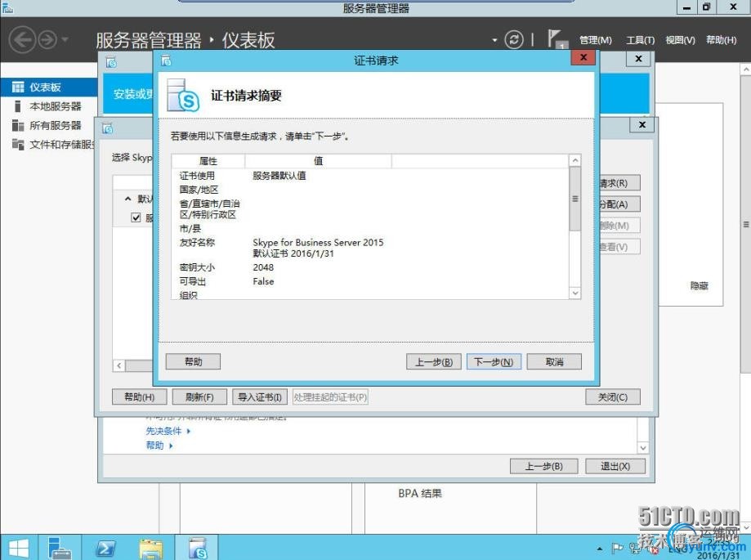The width and height of the screenshot is (751, 560).
Task: Collapse the 默认 certificate group
Action: (x=127, y=199)
